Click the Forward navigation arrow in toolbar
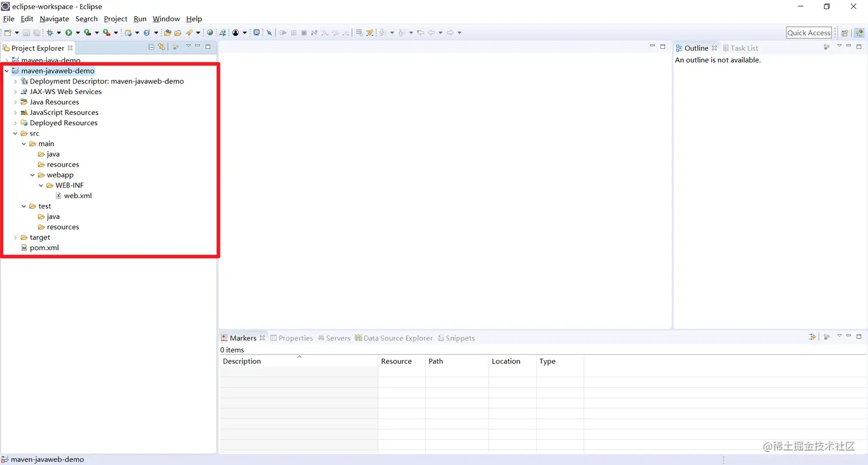The height and width of the screenshot is (465, 868). click(x=450, y=33)
